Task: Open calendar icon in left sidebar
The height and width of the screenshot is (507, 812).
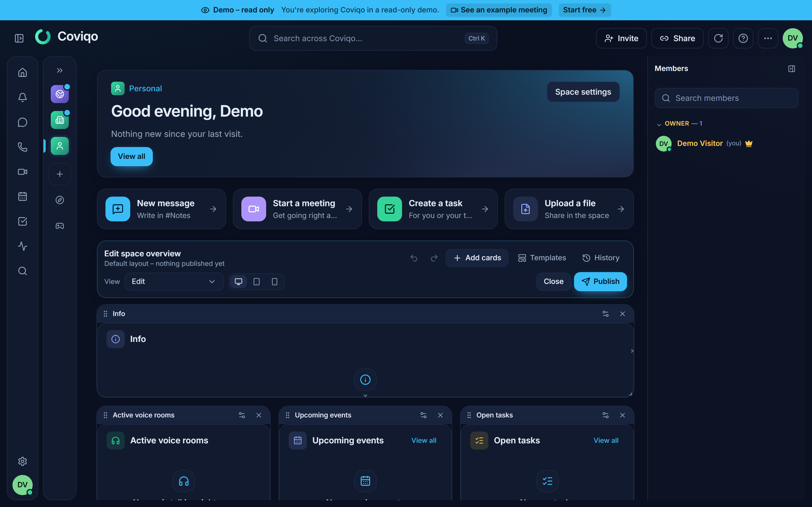Action: (23, 197)
